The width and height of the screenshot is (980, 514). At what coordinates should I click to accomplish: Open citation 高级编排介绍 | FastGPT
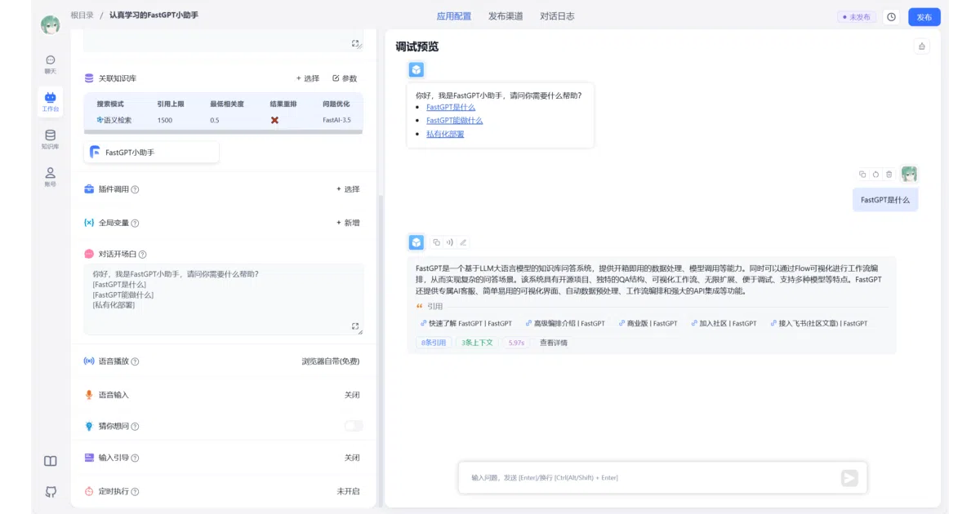click(565, 323)
